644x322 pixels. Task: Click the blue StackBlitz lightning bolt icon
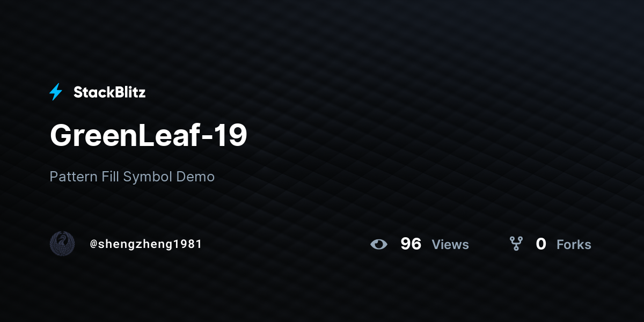point(56,92)
